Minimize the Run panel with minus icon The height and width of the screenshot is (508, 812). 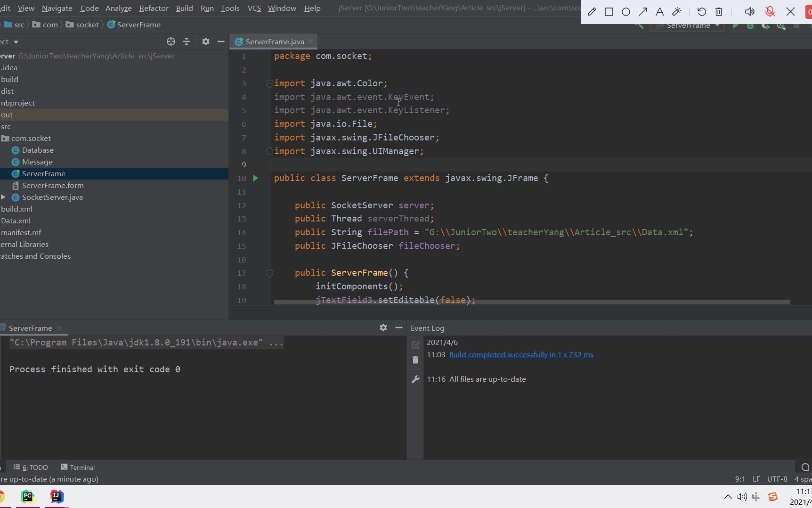click(398, 328)
